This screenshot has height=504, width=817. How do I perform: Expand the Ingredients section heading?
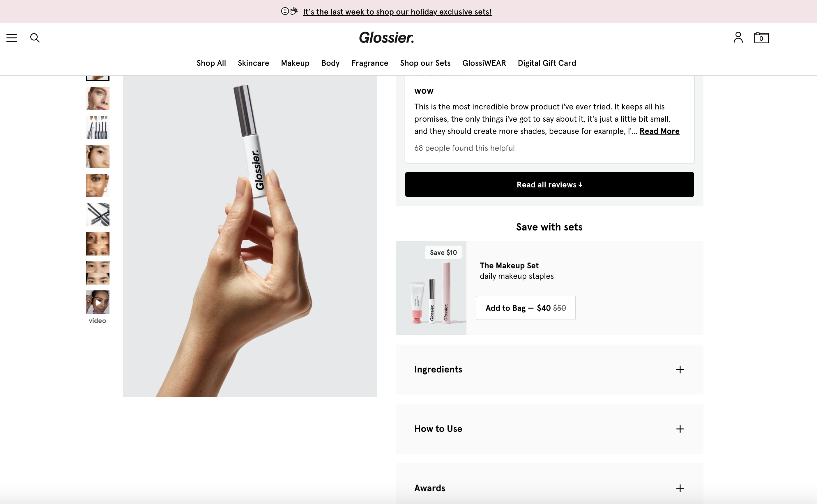tap(438, 369)
